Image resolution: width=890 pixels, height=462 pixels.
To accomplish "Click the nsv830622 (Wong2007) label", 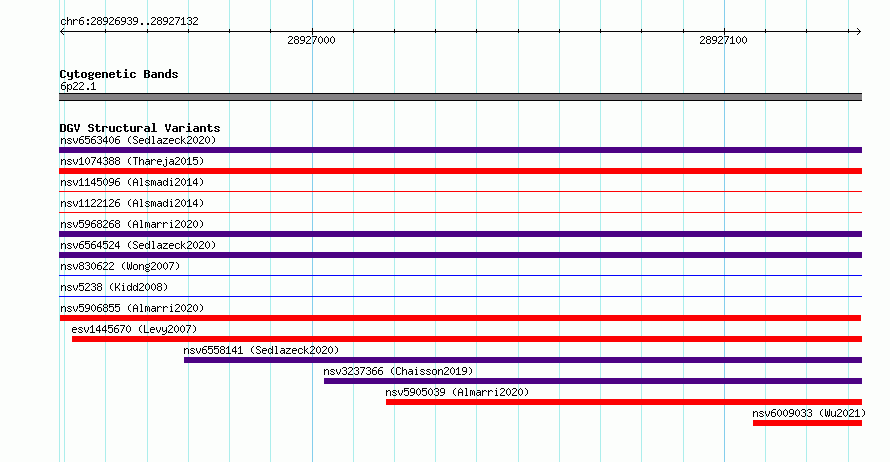I will [120, 266].
